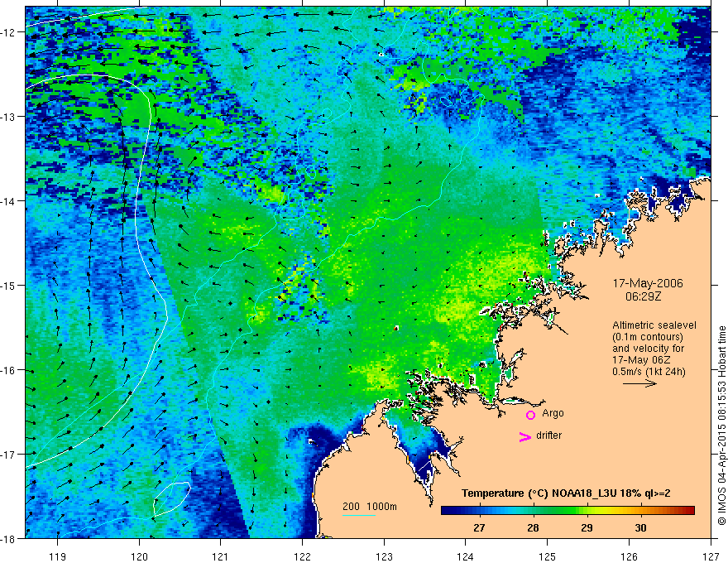The image size is (728, 563).
Task: Click colorbar tick label 29
Action: click(x=587, y=528)
